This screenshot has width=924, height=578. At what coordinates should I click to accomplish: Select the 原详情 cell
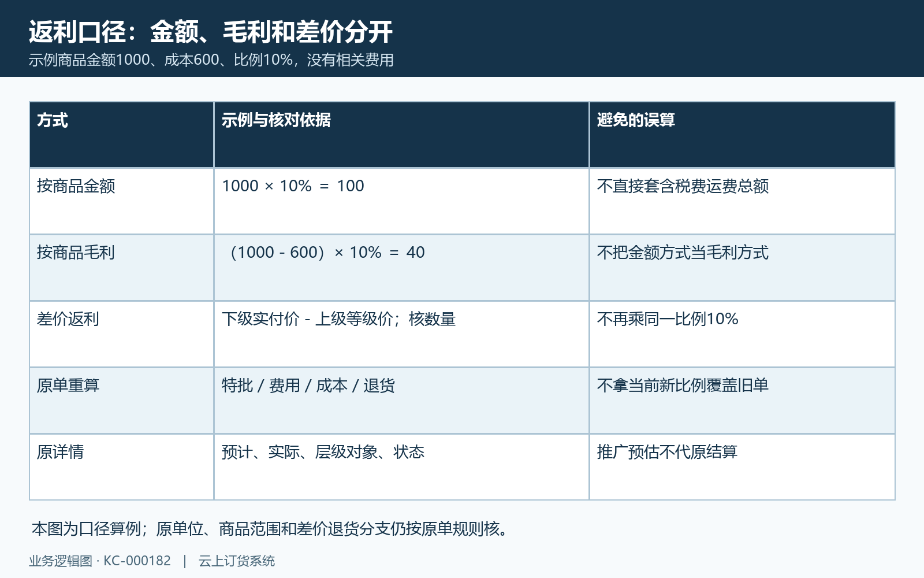tap(121, 467)
